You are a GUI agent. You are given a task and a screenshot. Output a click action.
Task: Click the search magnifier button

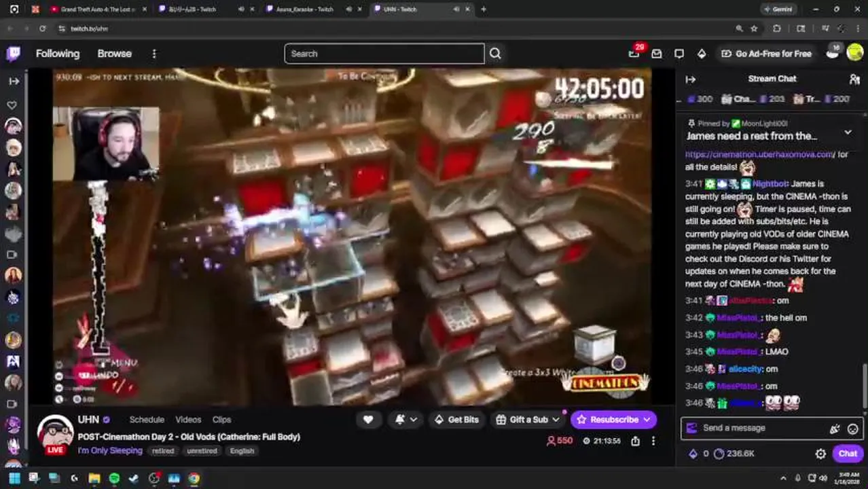point(495,54)
